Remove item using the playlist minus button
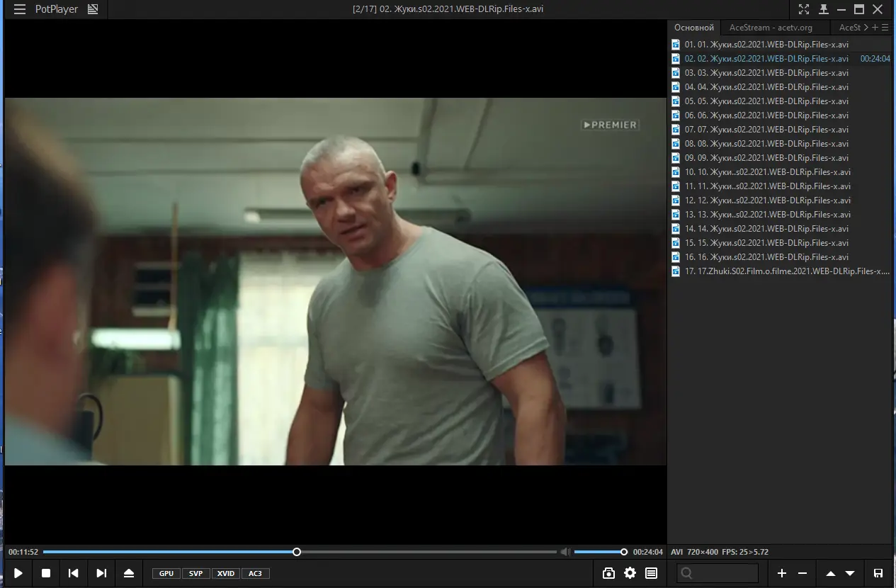Image resolution: width=896 pixels, height=588 pixels. [x=803, y=573]
